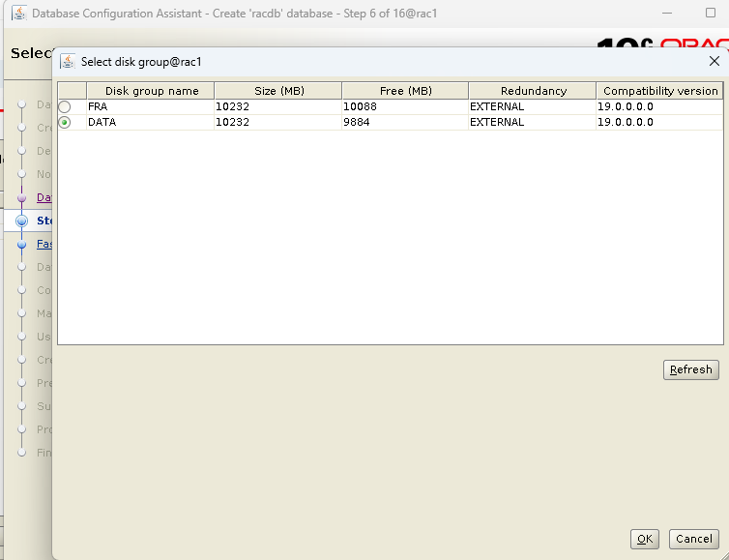Minimize the Database Configuration Assistant window
The image size is (729, 560).
coord(667,13)
